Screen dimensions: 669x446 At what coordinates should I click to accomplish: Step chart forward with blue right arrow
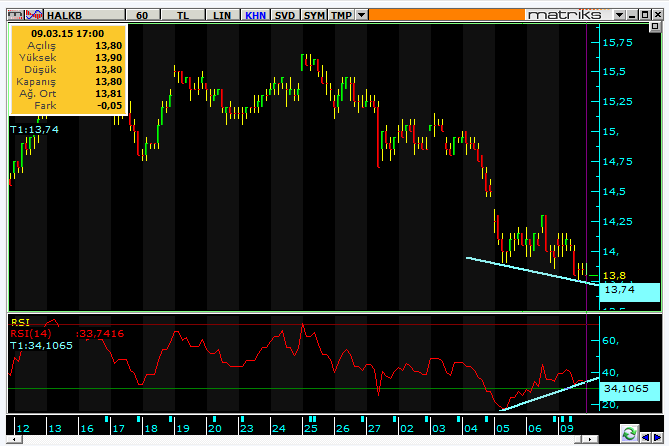point(657,437)
